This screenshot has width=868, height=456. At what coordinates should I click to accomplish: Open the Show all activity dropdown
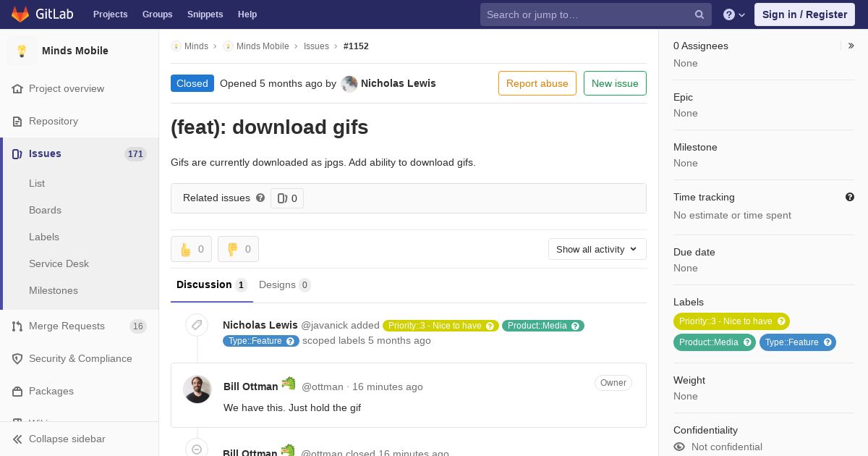597,249
